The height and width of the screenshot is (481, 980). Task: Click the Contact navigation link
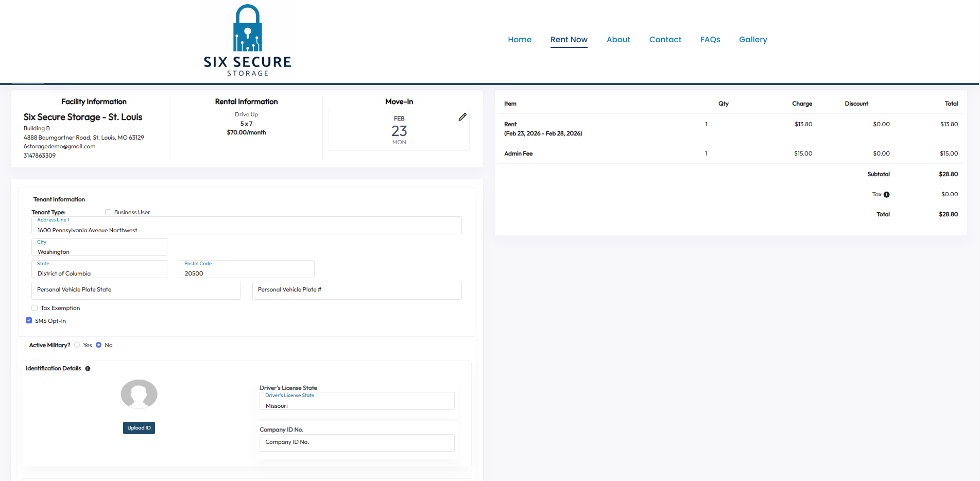coord(665,40)
